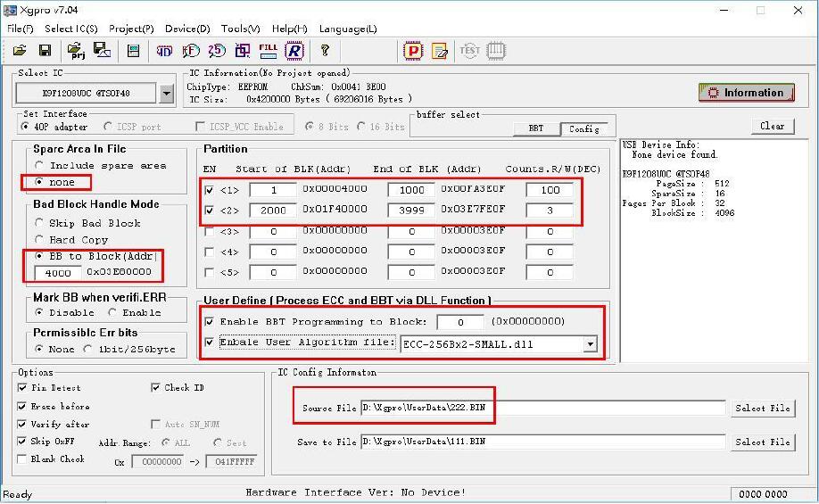Click Select File for Save to File
Viewport: 819px width, 504px height.
(763, 442)
